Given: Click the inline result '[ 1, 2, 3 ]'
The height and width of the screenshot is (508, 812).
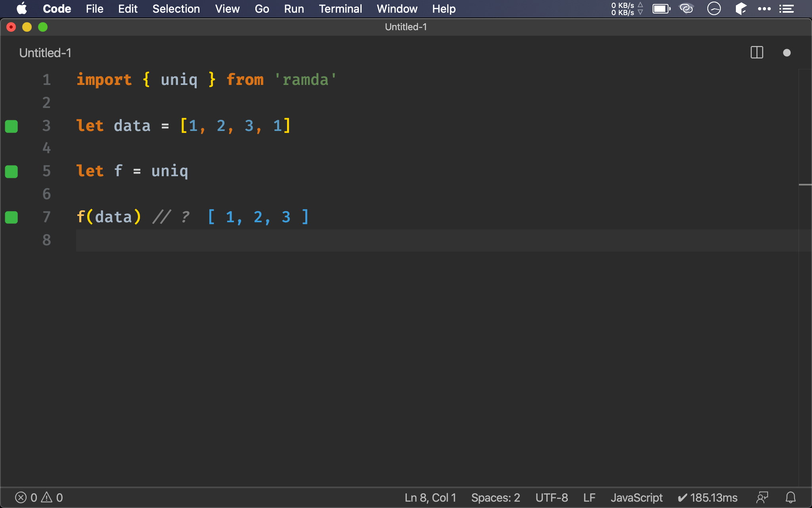Looking at the screenshot, I should pyautogui.click(x=258, y=217).
